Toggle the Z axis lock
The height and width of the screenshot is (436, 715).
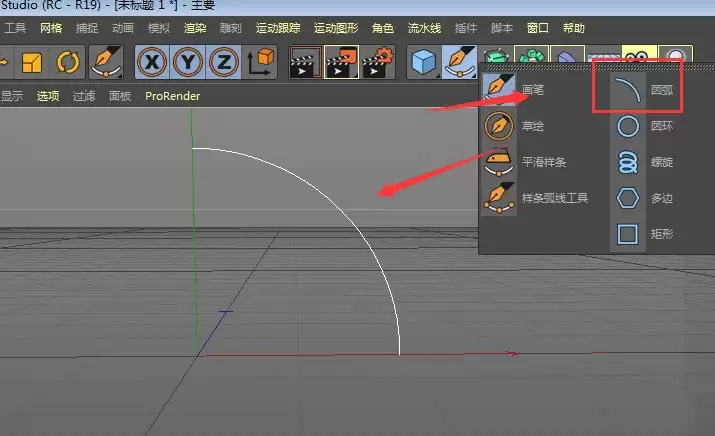[223, 62]
